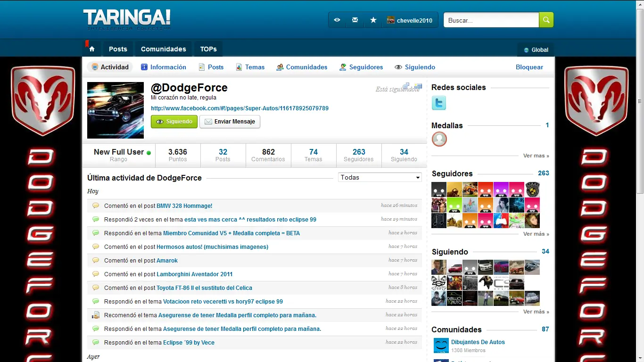Viewport: 644px width, 362px height.
Task: Expand Ver mas under Medallas
Action: [536, 156]
